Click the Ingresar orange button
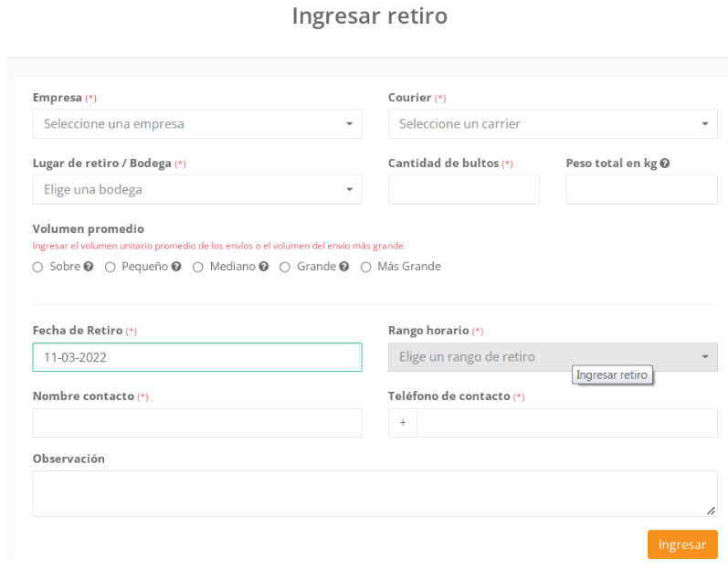Image resolution: width=728 pixels, height=570 pixels. [x=682, y=544]
